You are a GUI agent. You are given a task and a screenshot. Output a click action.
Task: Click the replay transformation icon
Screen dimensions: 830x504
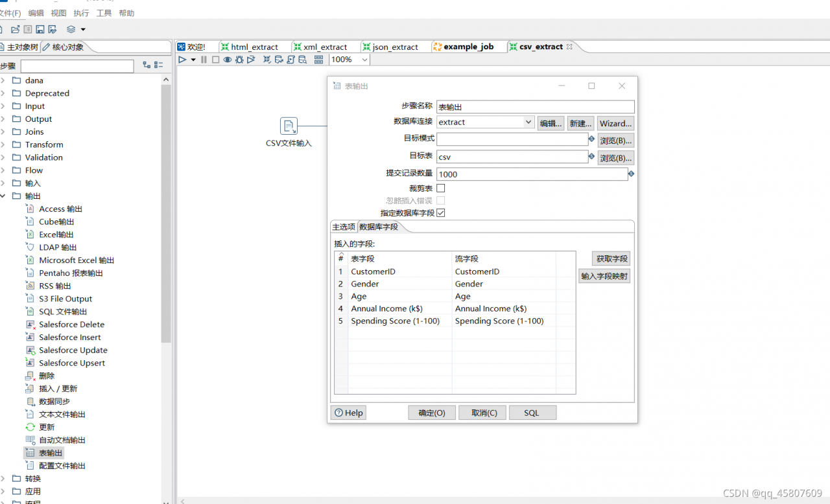point(251,60)
